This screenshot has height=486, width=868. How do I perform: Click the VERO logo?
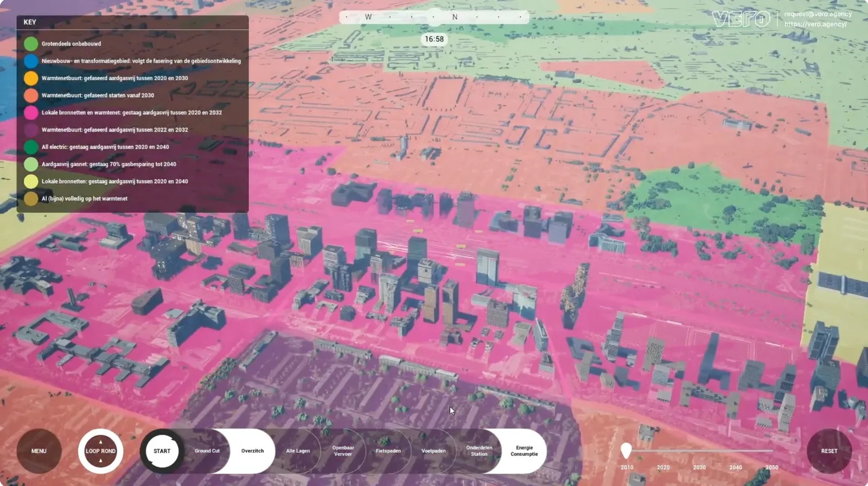741,19
